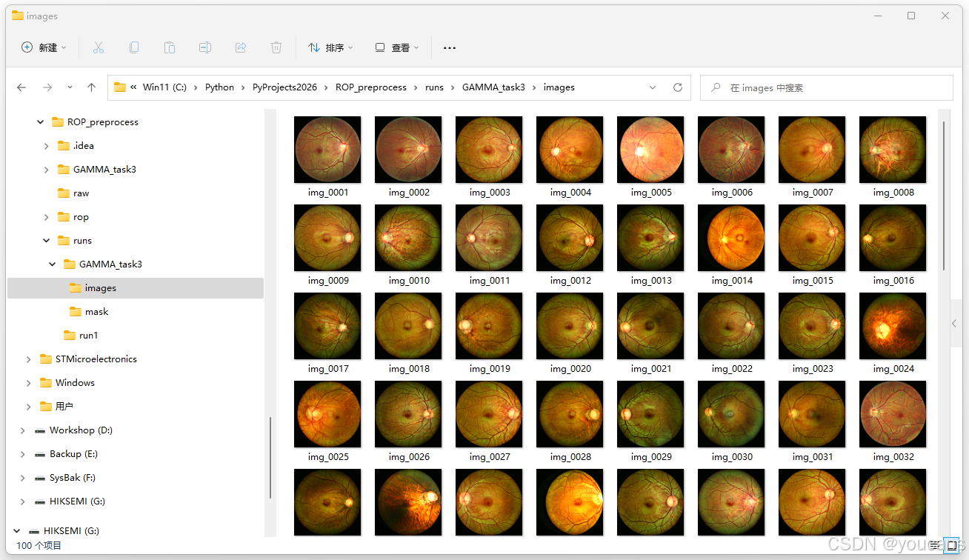Click PyProjects2026 in breadcrumb path
The width and height of the screenshot is (969, 560).
coord(284,87)
